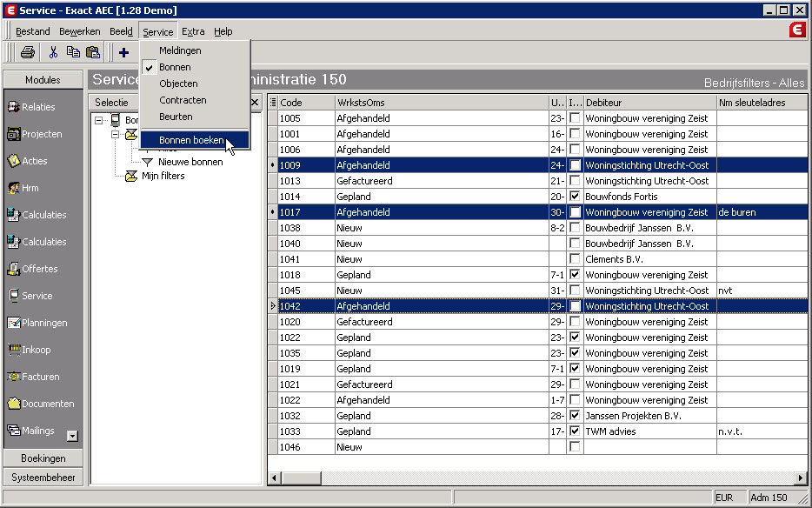Viewport: 812px width, 508px height.
Task: Sort by the Nm sleuteladres column header
Action: coord(762,103)
